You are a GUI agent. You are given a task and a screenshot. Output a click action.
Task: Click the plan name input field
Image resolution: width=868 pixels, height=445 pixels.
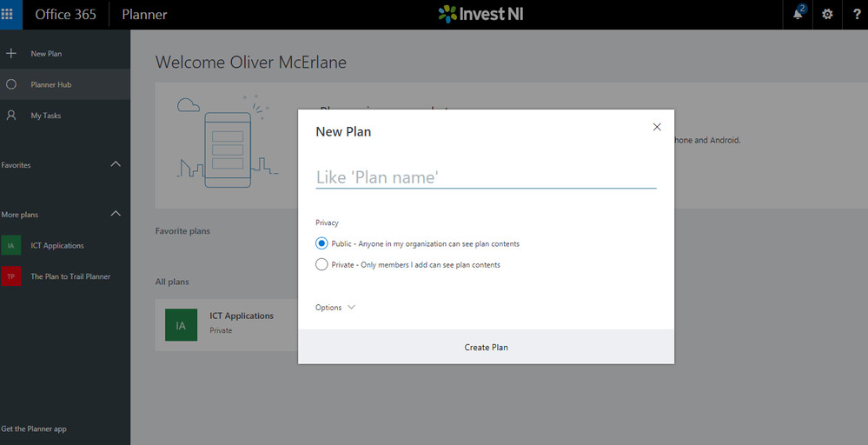point(486,177)
